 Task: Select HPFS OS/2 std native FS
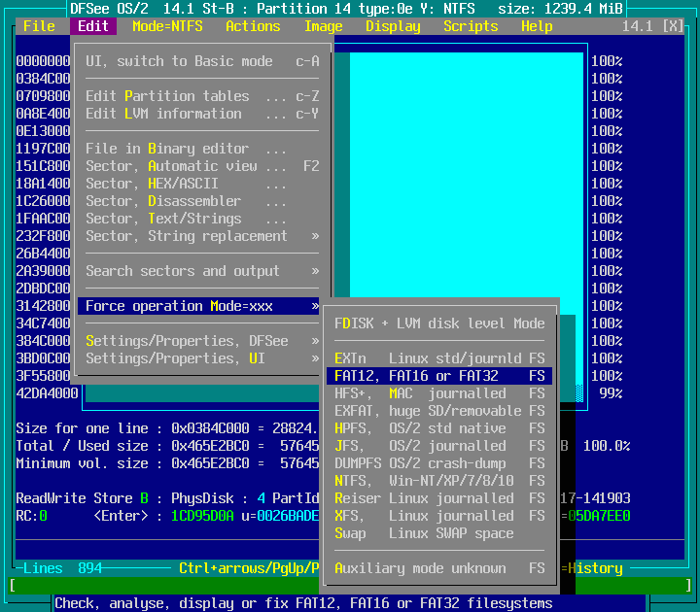(x=439, y=428)
